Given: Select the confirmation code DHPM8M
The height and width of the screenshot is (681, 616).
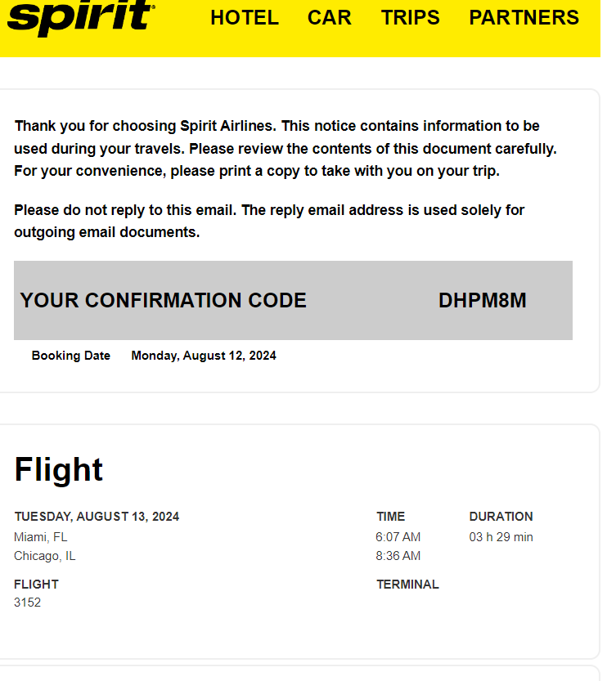Looking at the screenshot, I should pyautogui.click(x=482, y=301).
